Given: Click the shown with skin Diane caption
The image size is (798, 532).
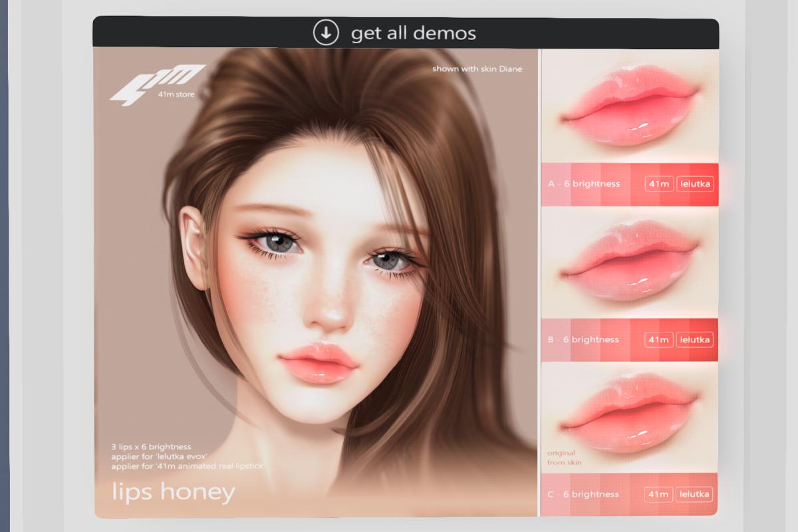Looking at the screenshot, I should coord(477,68).
